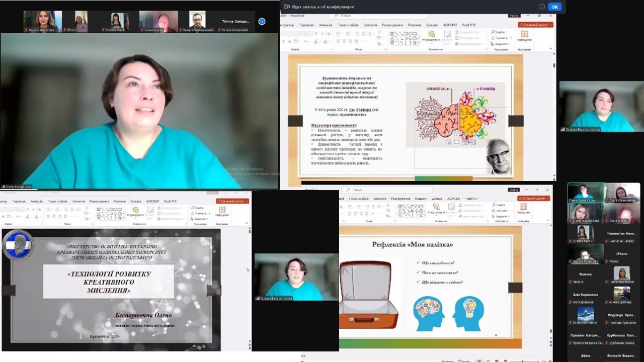Click OK on the Zoom recording notice

coord(554,7)
